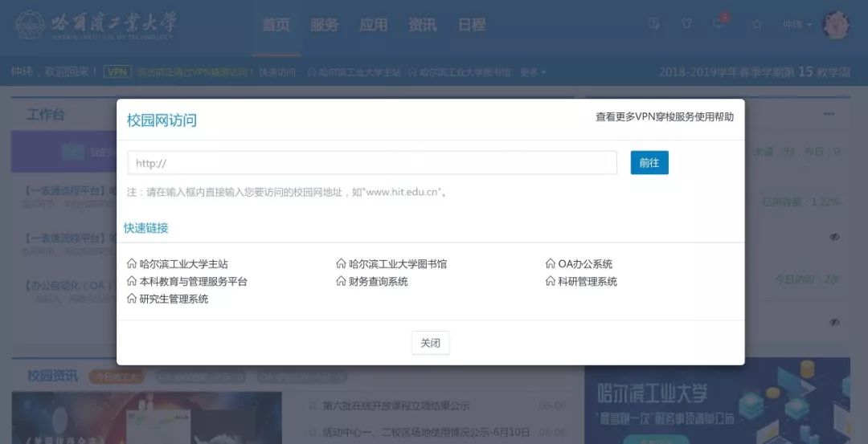Open news 第六批在线开放课程立项结果公示
The image size is (868, 444).
395,405
